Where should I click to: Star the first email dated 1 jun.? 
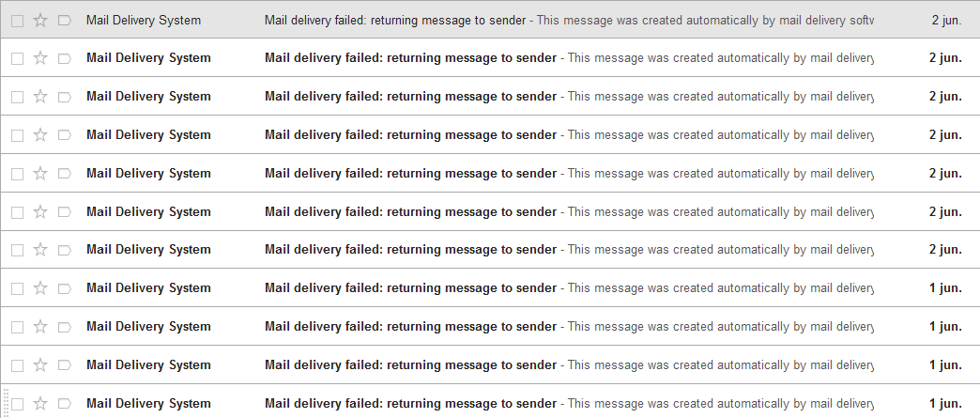pos(40,288)
